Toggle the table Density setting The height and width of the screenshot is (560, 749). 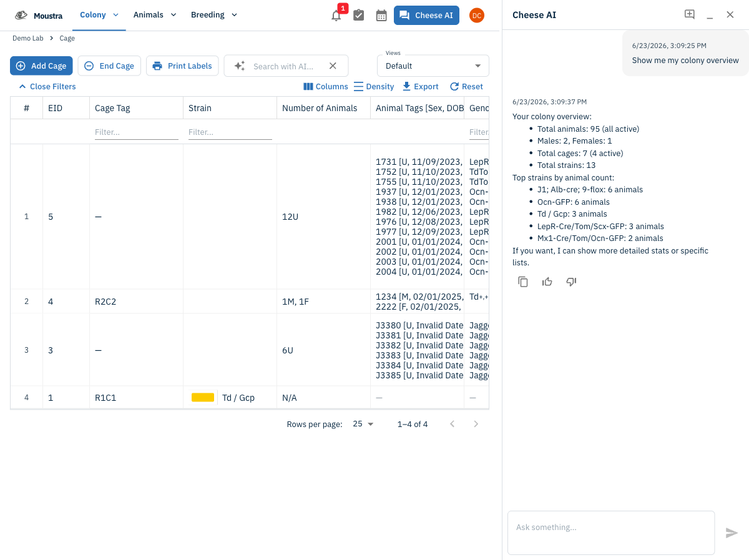(x=374, y=87)
